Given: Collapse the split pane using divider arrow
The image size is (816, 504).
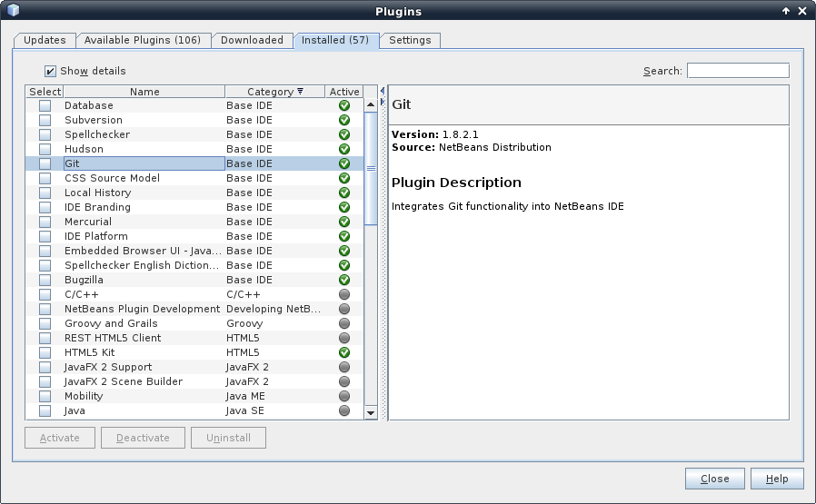Looking at the screenshot, I should tap(383, 91).
